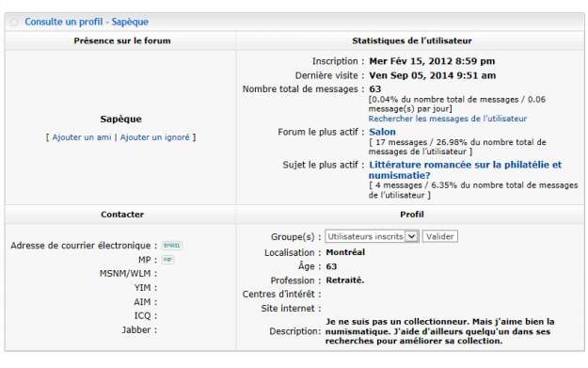Click the 4 messages / 6.35% statistic text
This screenshot has width=588, height=368.
click(473, 190)
